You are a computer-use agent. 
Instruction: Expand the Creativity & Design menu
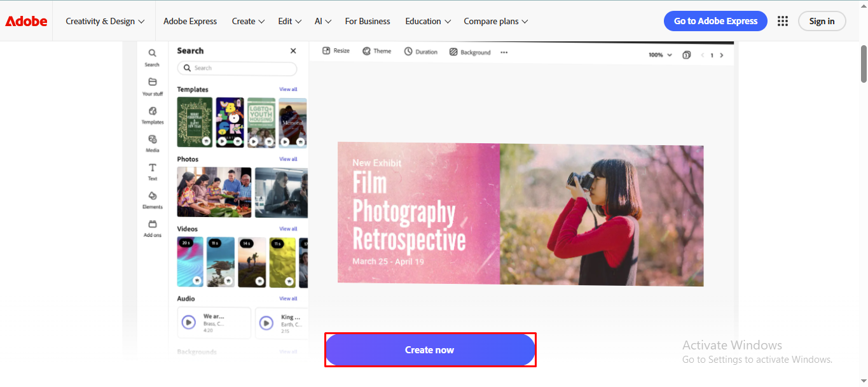tap(105, 21)
